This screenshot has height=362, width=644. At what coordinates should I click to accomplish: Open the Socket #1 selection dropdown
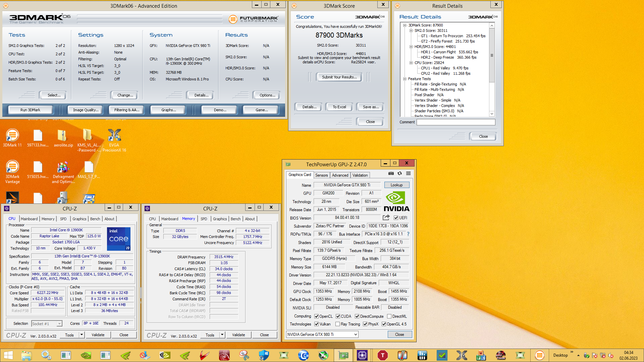[47, 323]
